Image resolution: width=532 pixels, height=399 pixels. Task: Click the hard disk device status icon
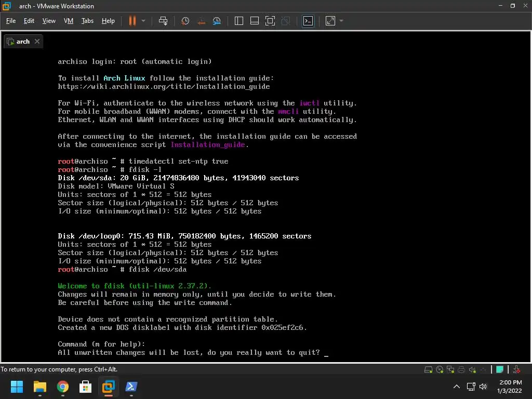[429, 369]
